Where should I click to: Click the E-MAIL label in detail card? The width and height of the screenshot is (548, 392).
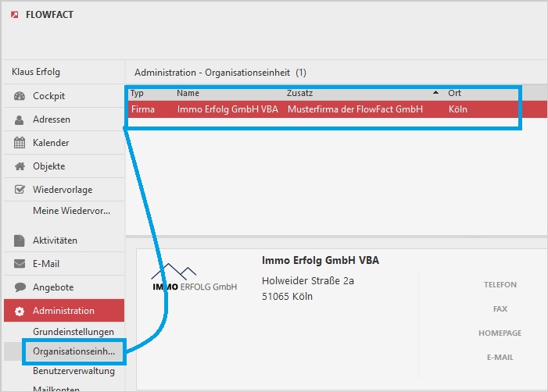(500, 358)
